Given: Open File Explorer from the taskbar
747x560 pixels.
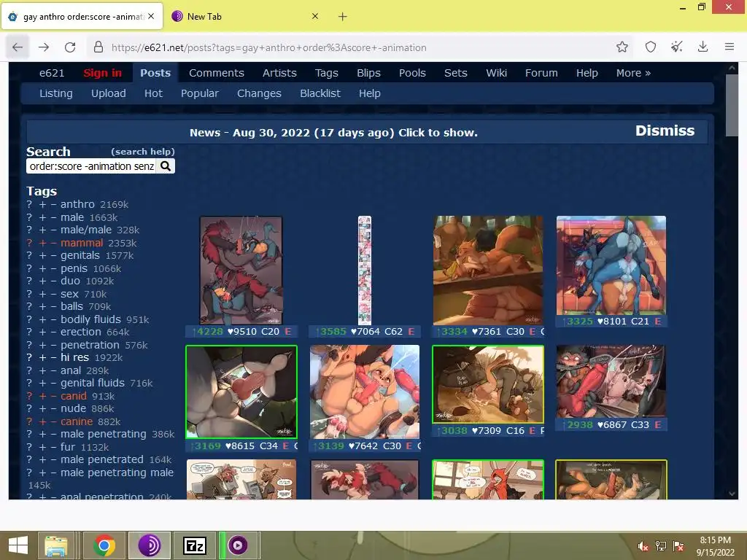Looking at the screenshot, I should [x=55, y=545].
